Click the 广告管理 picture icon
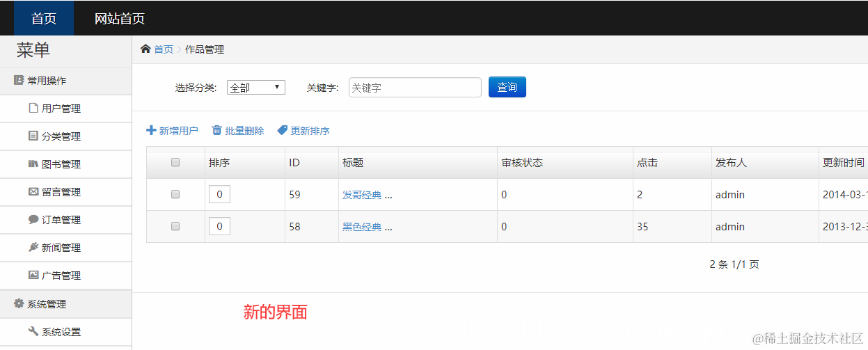Viewport: 868px width, 350px height. coord(33,275)
